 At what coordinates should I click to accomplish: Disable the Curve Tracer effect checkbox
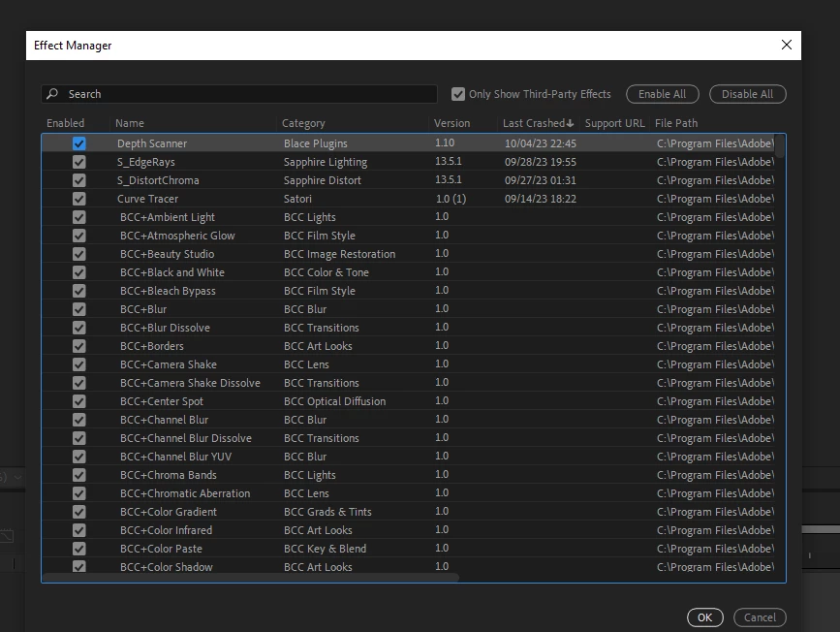(x=79, y=199)
